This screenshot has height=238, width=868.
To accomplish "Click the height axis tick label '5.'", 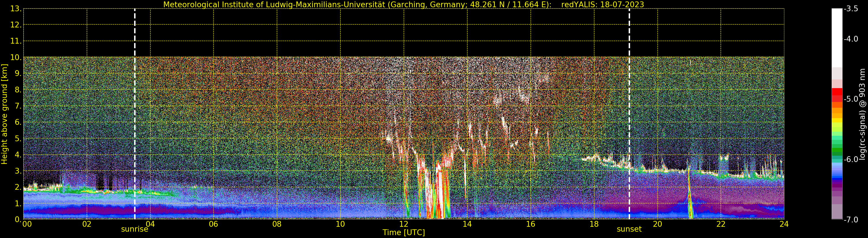I will [18, 138].
